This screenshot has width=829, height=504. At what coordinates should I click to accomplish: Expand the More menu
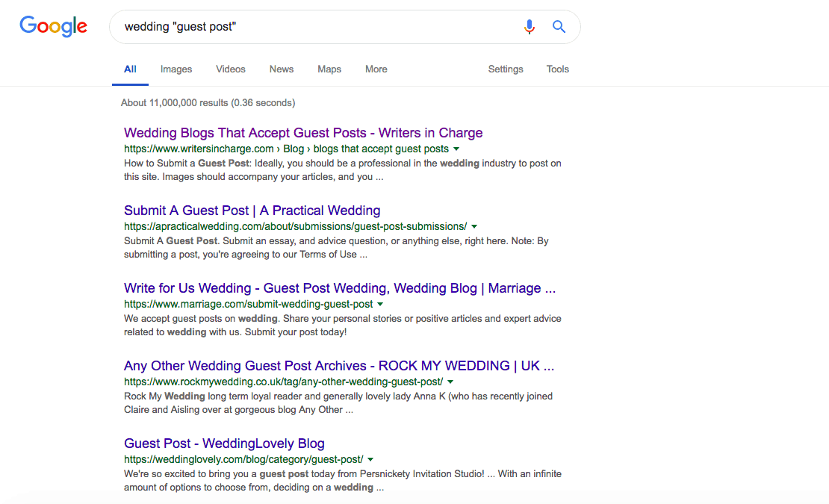pos(376,69)
